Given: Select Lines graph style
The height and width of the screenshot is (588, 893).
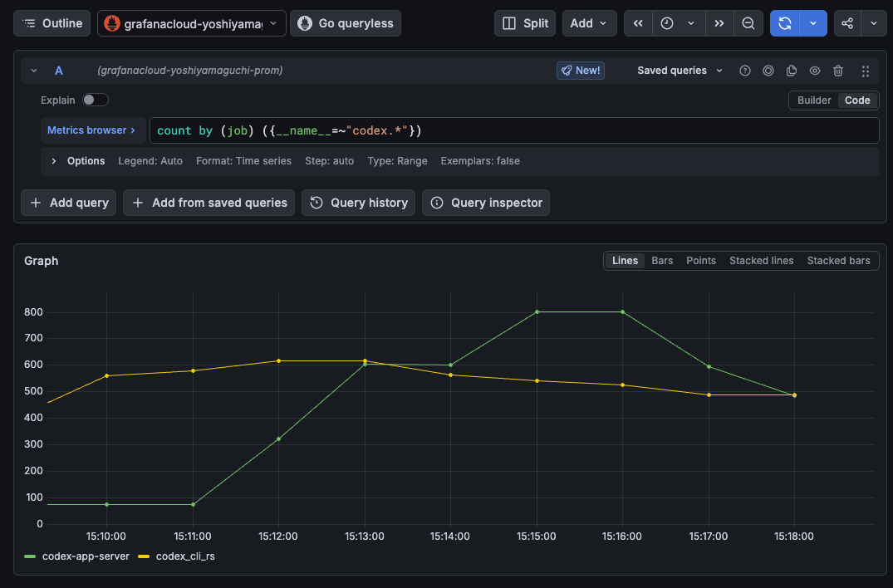Looking at the screenshot, I should point(625,261).
